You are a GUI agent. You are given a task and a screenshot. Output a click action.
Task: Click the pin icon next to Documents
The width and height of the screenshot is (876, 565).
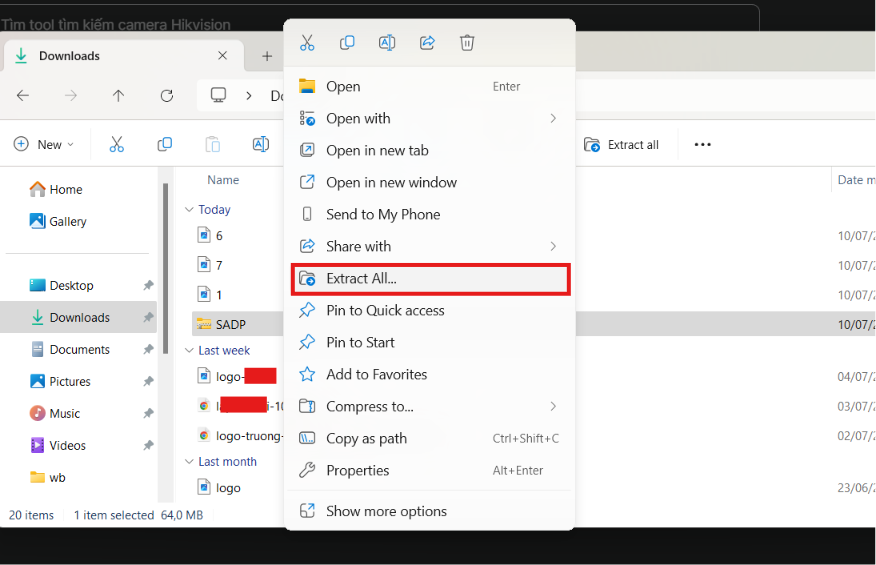(148, 350)
